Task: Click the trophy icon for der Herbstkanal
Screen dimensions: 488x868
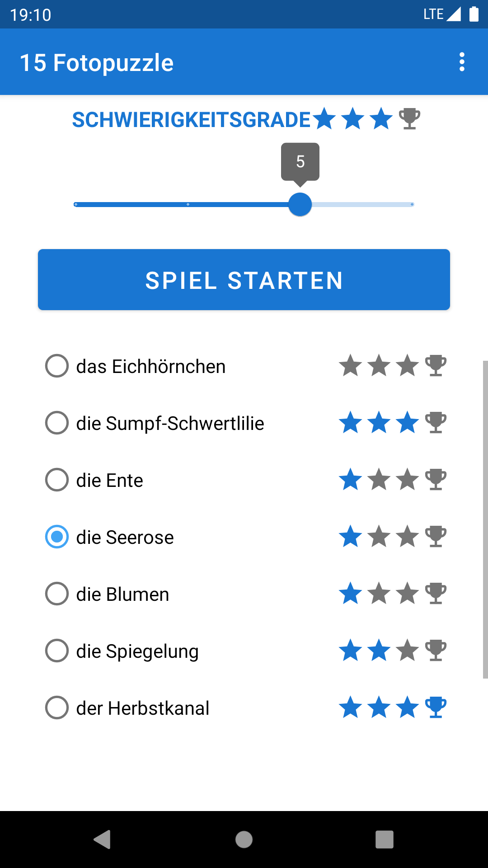Action: click(x=436, y=708)
